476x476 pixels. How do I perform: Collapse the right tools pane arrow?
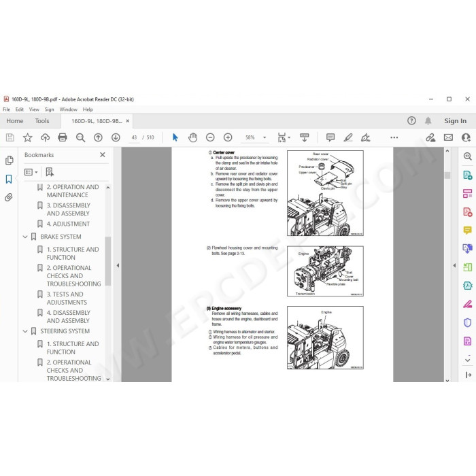pos(454,265)
